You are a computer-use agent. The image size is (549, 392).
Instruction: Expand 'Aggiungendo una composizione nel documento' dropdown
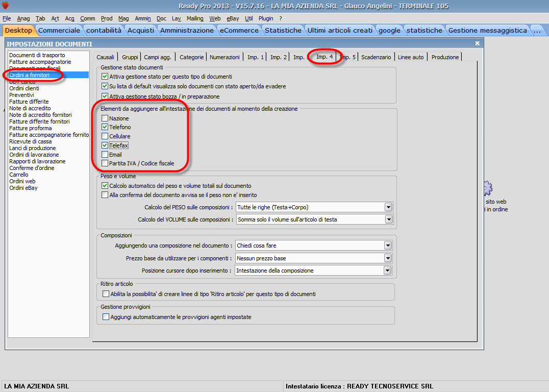388,245
